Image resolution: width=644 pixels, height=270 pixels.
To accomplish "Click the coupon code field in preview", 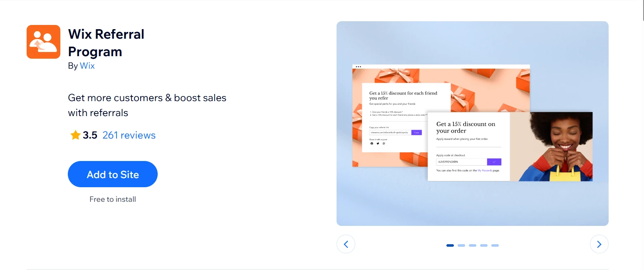I will pos(461,162).
